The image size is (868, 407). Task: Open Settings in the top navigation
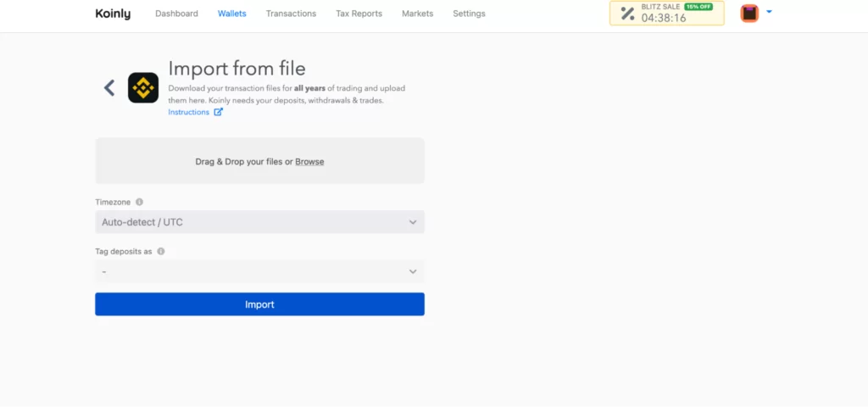[469, 14]
